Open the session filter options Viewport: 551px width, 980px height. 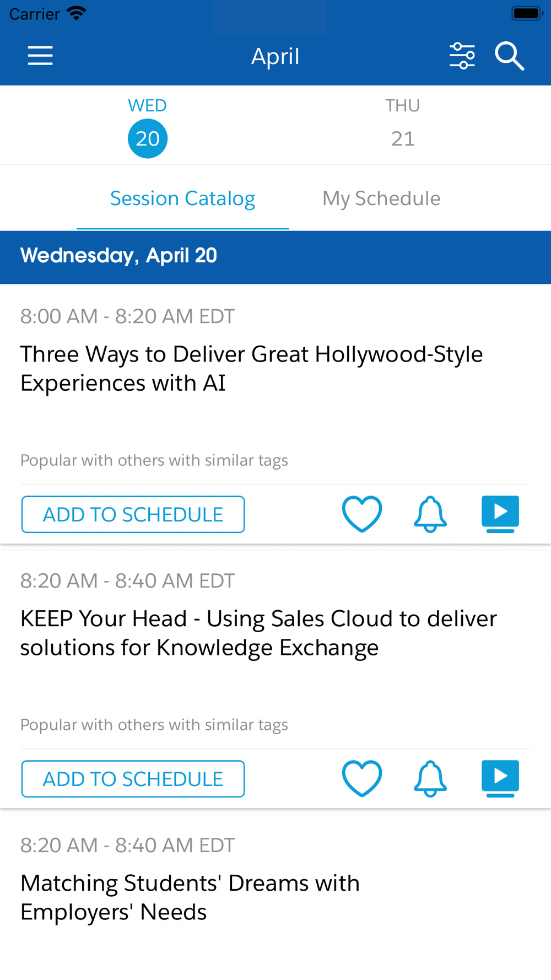[x=462, y=56]
